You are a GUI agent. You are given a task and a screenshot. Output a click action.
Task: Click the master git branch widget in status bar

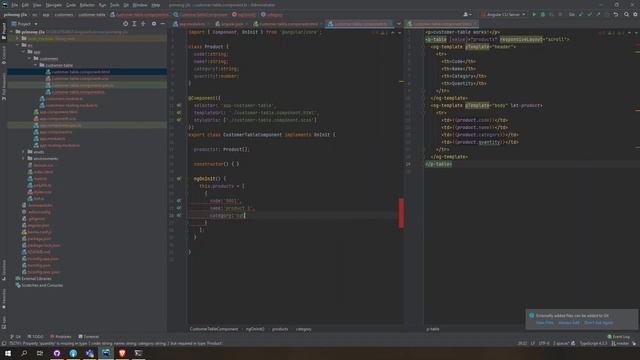pyautogui.click(x=620, y=344)
